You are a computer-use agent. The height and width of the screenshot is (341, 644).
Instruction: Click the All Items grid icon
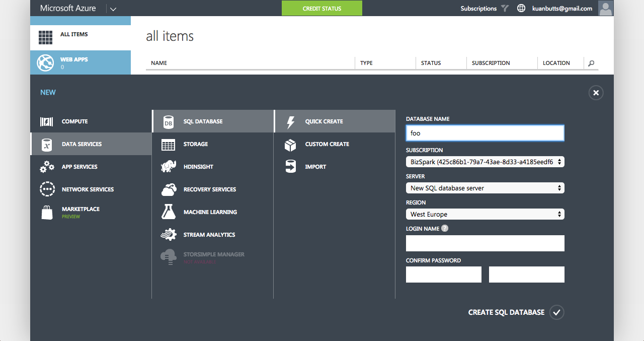[46, 37]
